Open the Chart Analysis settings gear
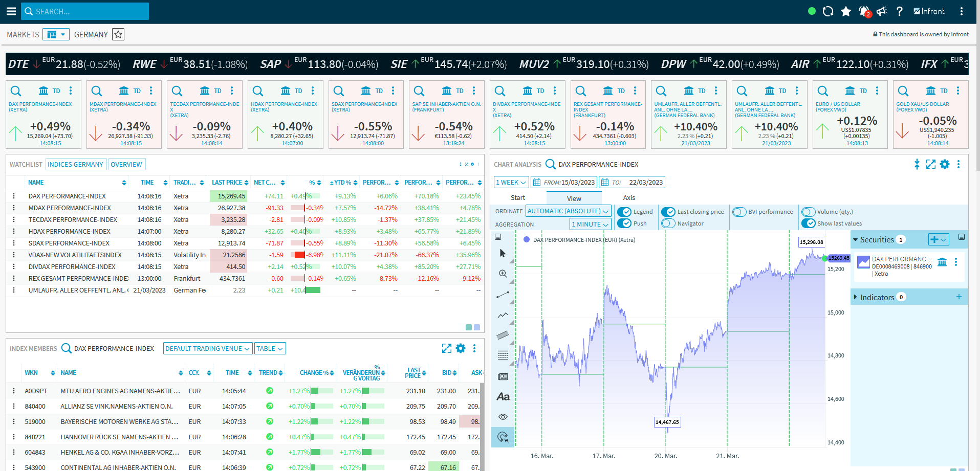This screenshot has height=471, width=980. [x=945, y=164]
